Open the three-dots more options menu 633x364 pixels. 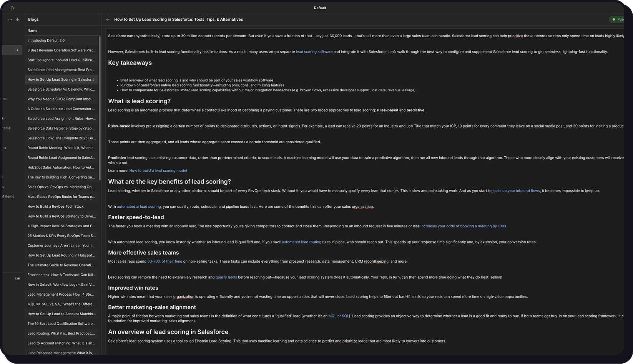click(10, 19)
